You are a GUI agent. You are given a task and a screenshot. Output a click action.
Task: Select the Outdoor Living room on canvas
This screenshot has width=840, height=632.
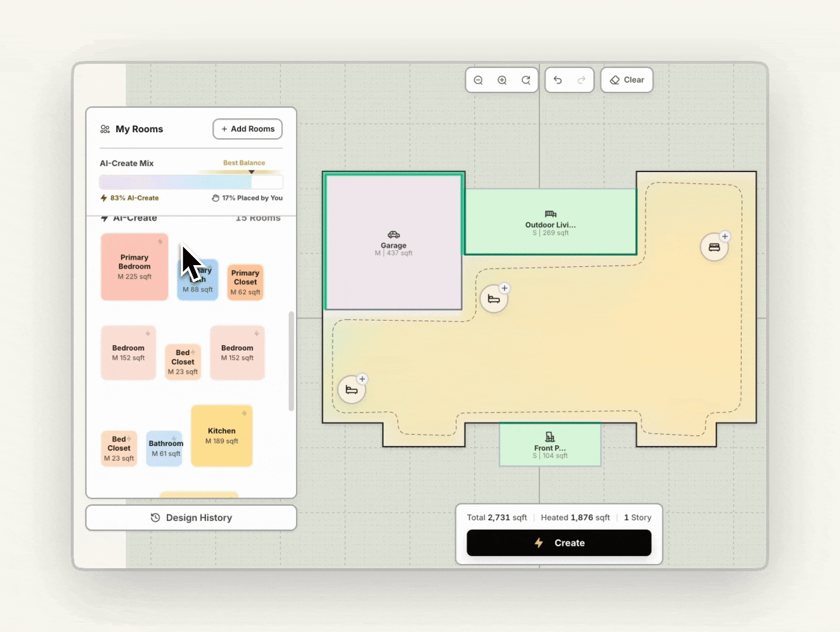tap(550, 222)
